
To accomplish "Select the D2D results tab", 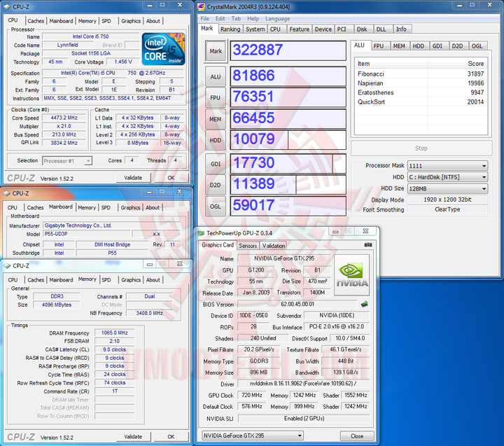I will coord(457,46).
